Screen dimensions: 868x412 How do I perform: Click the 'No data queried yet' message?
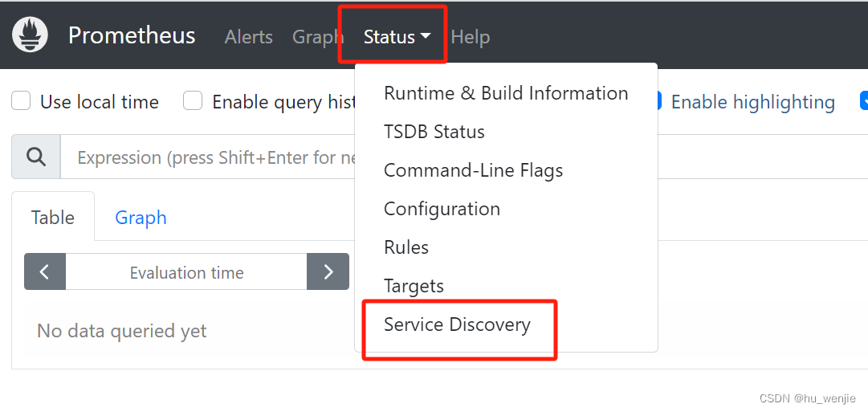[122, 331]
